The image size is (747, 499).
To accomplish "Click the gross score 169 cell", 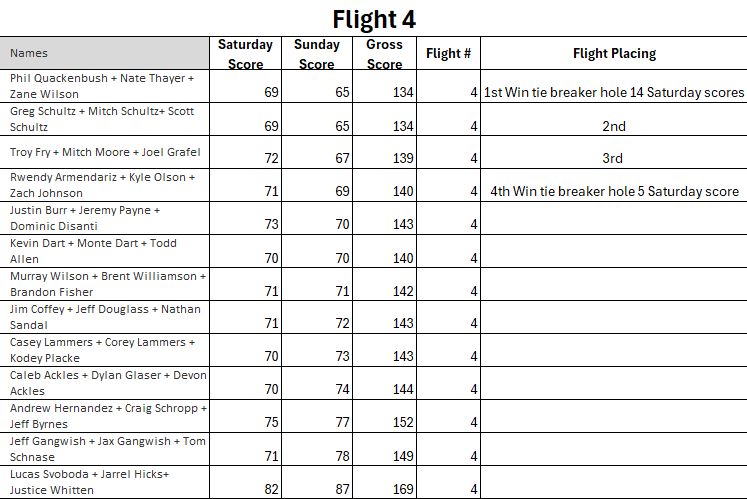I will click(386, 490).
